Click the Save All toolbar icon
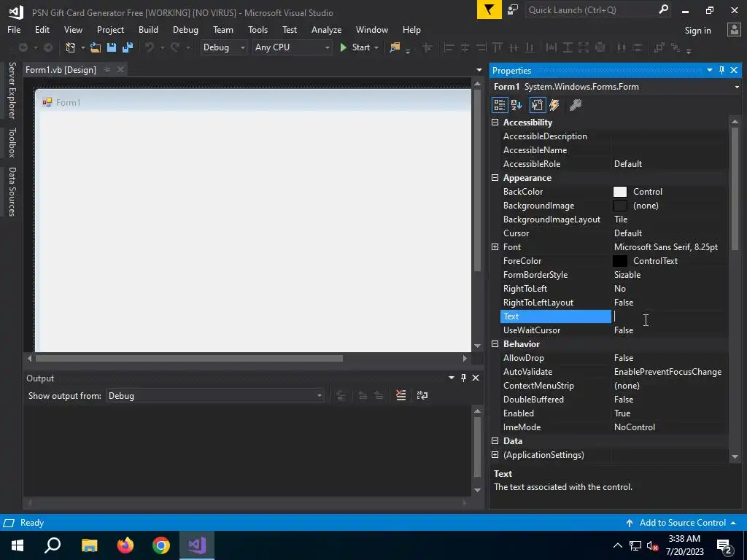Viewport: 747px width, 560px height. pos(128,47)
